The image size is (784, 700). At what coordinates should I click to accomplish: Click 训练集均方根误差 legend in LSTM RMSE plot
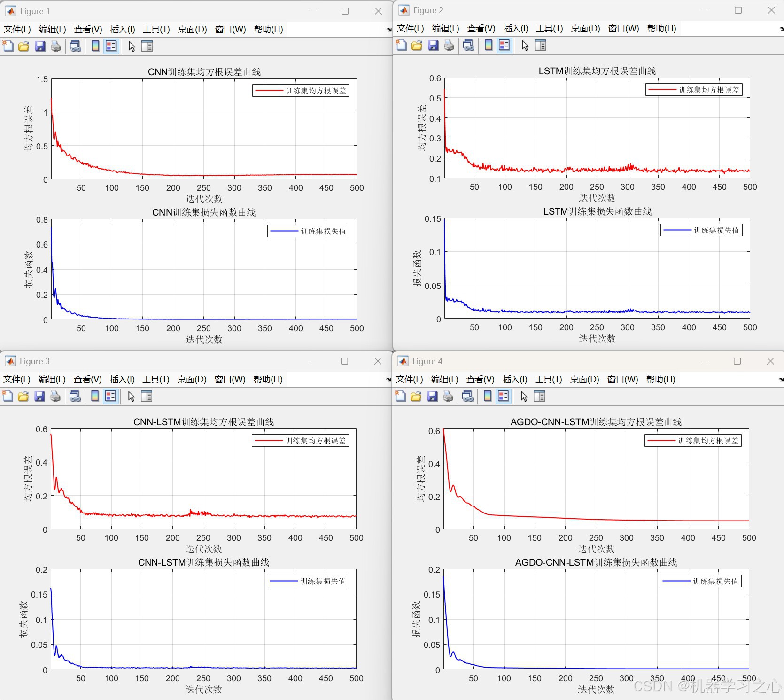point(694,90)
